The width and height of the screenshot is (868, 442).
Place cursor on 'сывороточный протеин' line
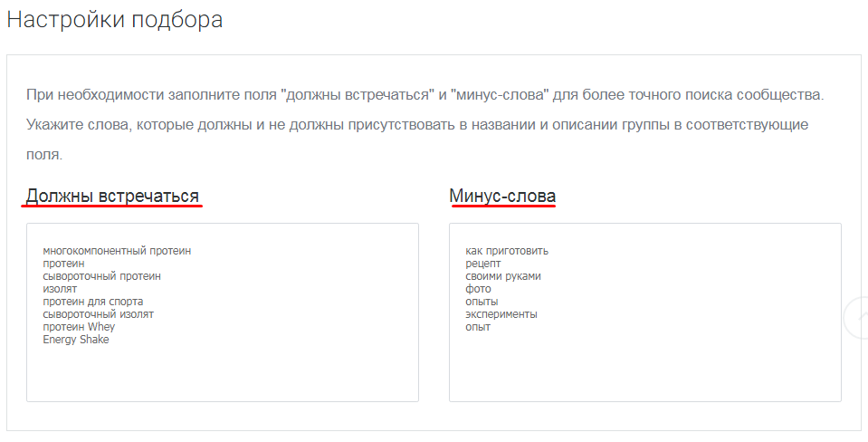click(101, 276)
